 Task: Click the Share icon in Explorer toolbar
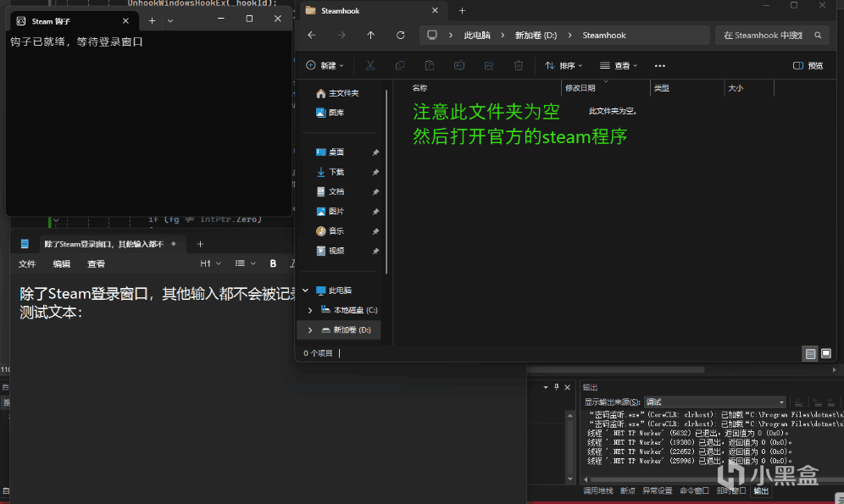[x=489, y=65]
